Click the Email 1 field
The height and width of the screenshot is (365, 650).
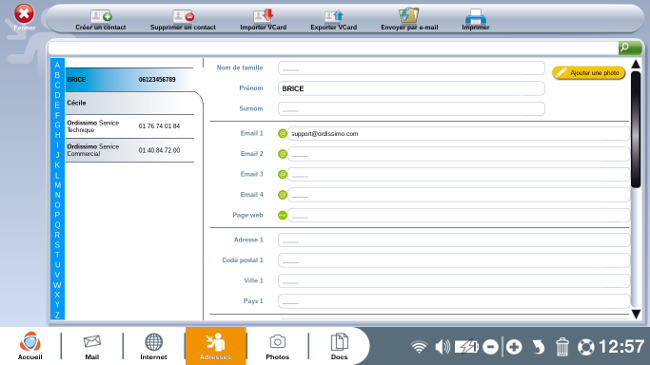pyautogui.click(x=459, y=134)
